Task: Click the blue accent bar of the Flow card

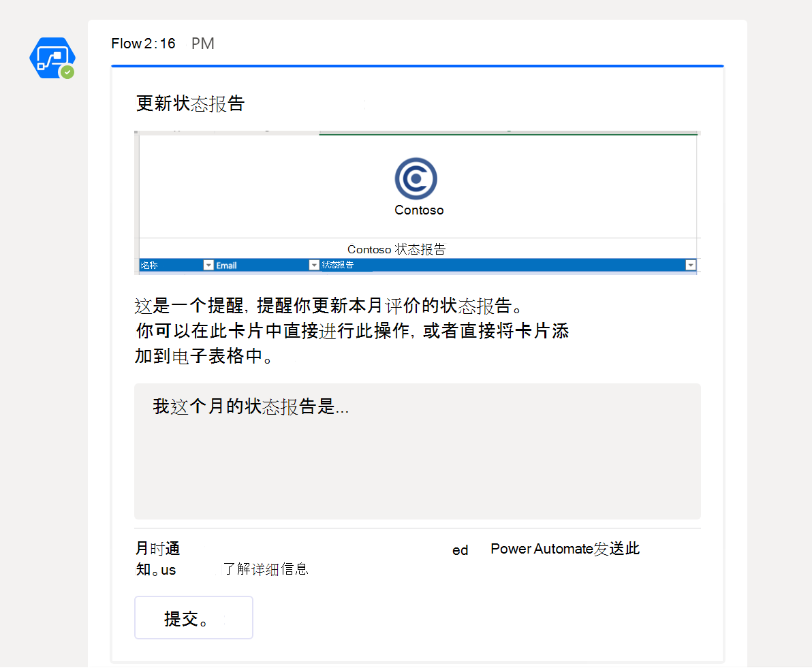Action: [x=418, y=66]
